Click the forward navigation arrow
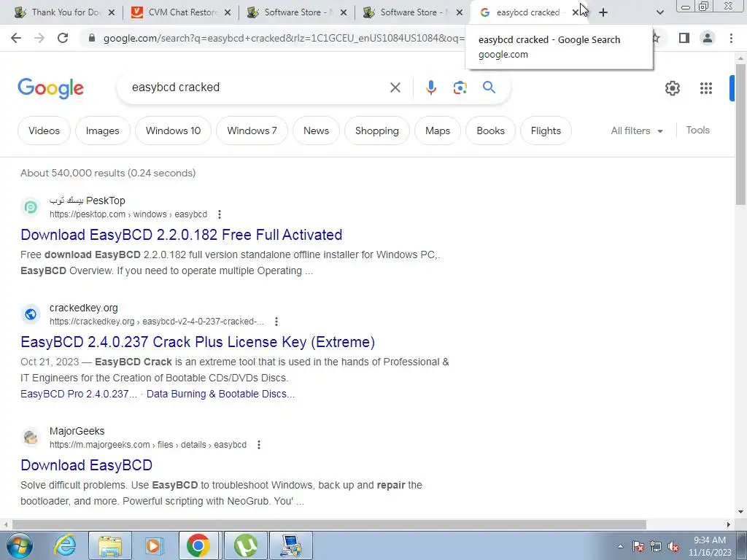Image resolution: width=747 pixels, height=560 pixels. click(x=39, y=38)
